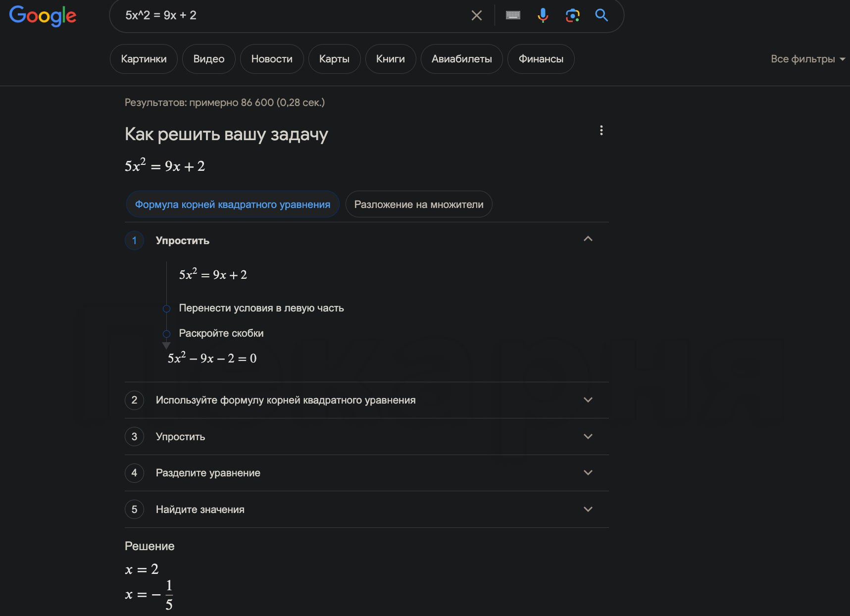This screenshot has width=850, height=616.
Task: Select 'Формула корней квадратного уравнения' method
Action: click(x=232, y=205)
